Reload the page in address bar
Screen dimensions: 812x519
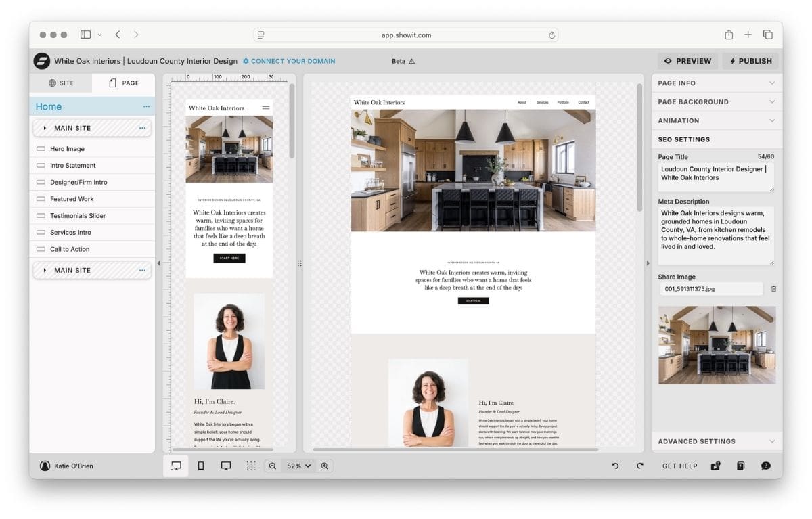552,35
